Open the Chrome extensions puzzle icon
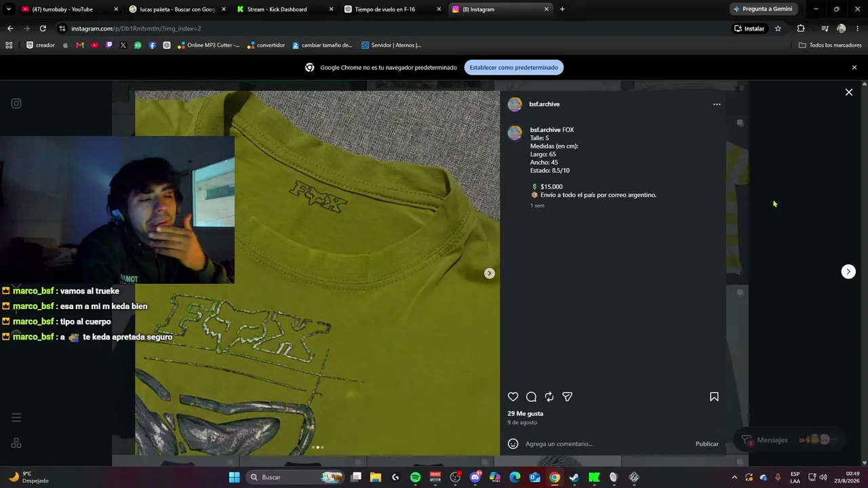This screenshot has height=488, width=868. click(801, 28)
